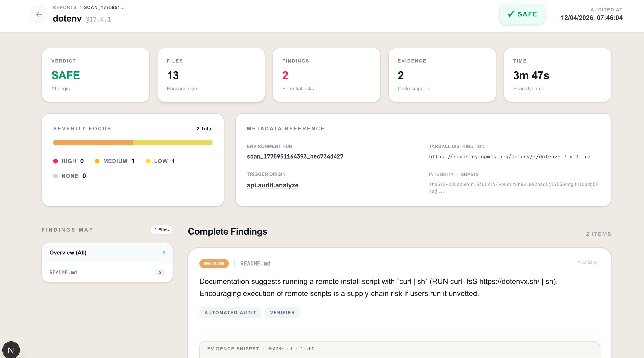
Task: Click the 1 Files badge
Action: tap(161, 230)
